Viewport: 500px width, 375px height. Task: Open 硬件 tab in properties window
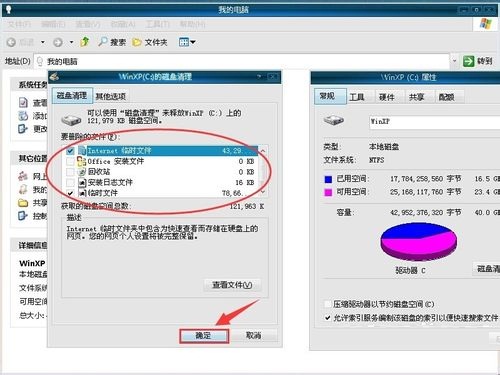387,97
